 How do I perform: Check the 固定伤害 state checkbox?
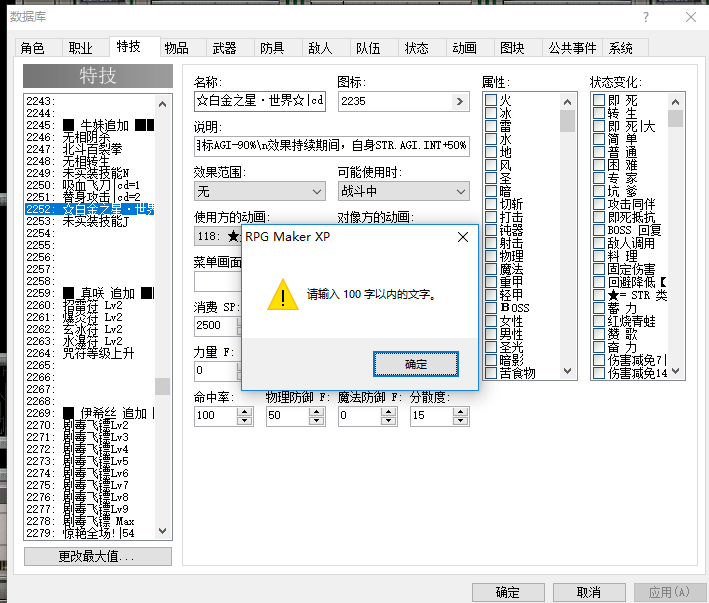tap(599, 269)
